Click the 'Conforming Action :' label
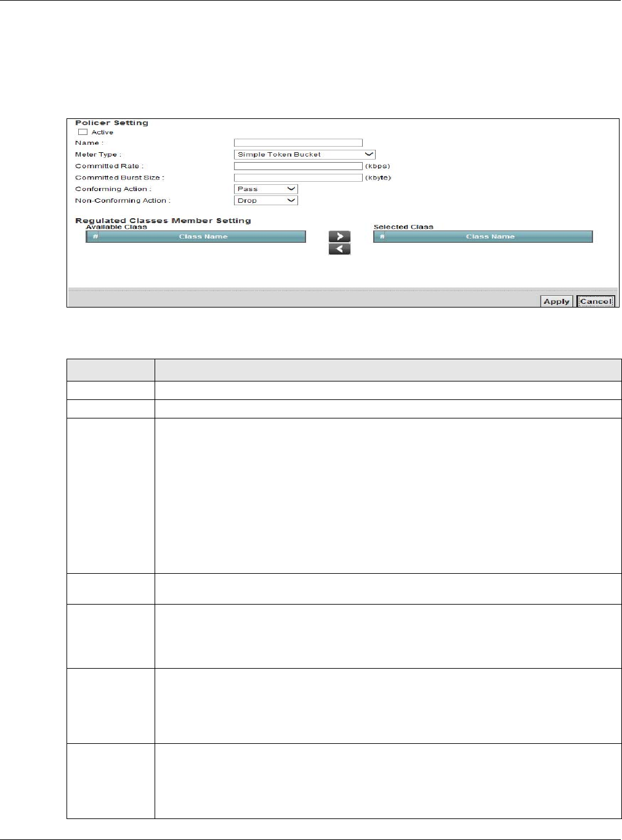 [113, 189]
